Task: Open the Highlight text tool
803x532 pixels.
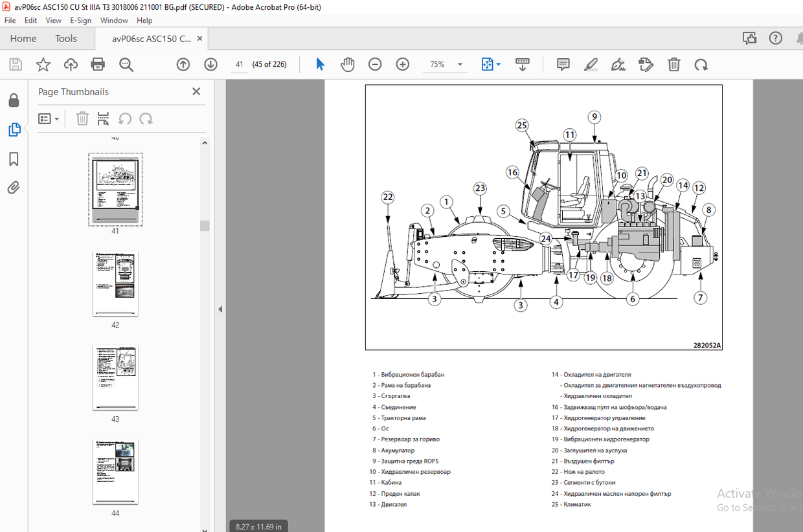Action: coord(591,64)
